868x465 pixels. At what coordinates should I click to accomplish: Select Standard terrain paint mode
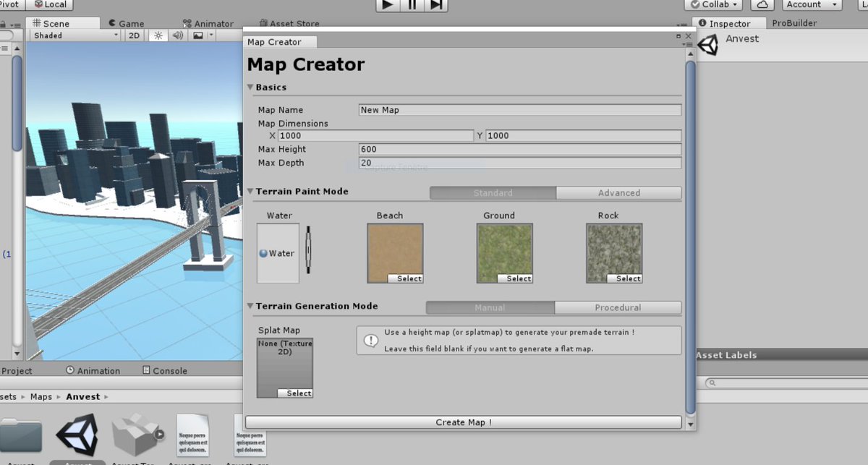click(493, 193)
